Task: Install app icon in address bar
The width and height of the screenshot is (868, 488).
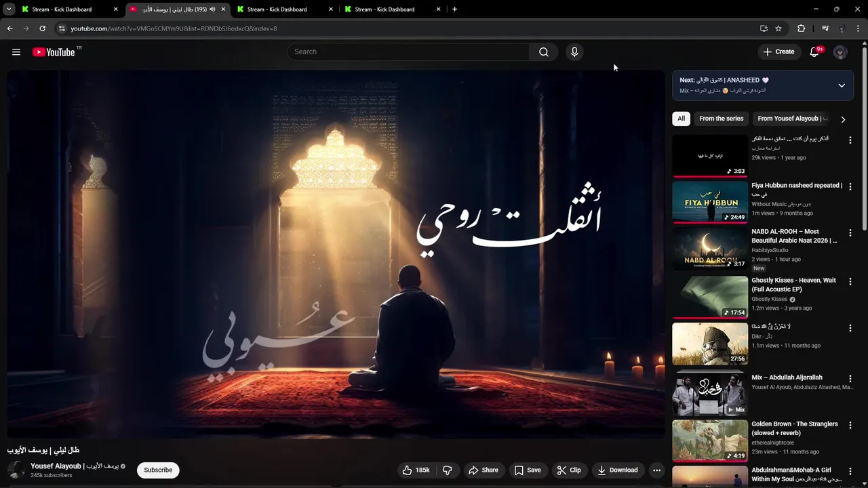Action: [764, 28]
